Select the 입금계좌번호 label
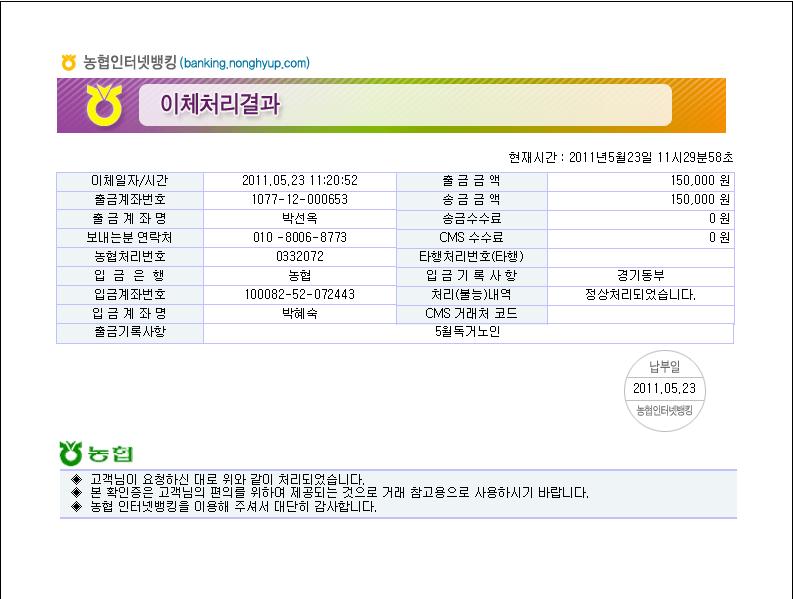This screenshot has width=793, height=599. click(x=130, y=294)
